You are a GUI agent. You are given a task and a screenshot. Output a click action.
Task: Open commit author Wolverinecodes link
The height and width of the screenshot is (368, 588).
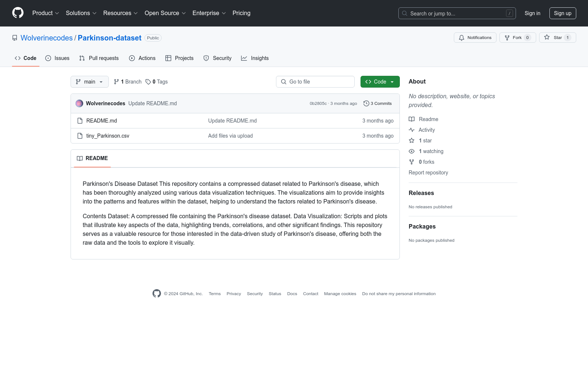pyautogui.click(x=105, y=103)
